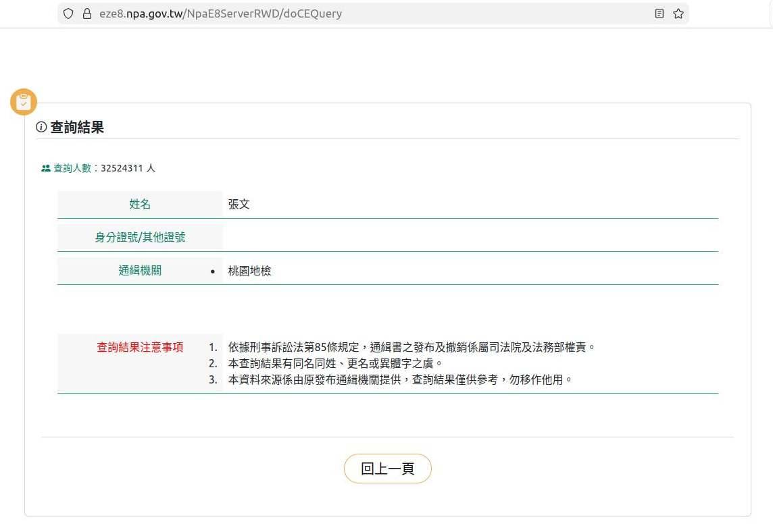The width and height of the screenshot is (773, 532).
Task: Click the info icon beside 查詢結果
Action: [x=41, y=128]
